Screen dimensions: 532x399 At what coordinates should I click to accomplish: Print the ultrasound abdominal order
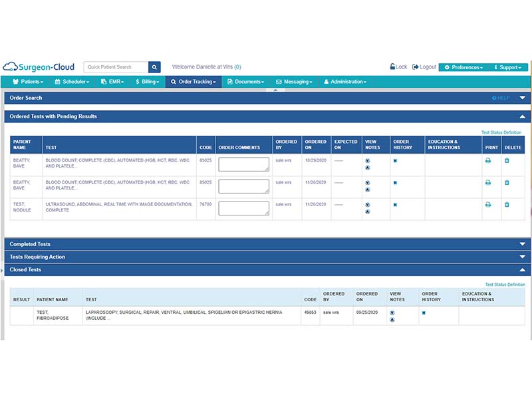[x=488, y=205]
